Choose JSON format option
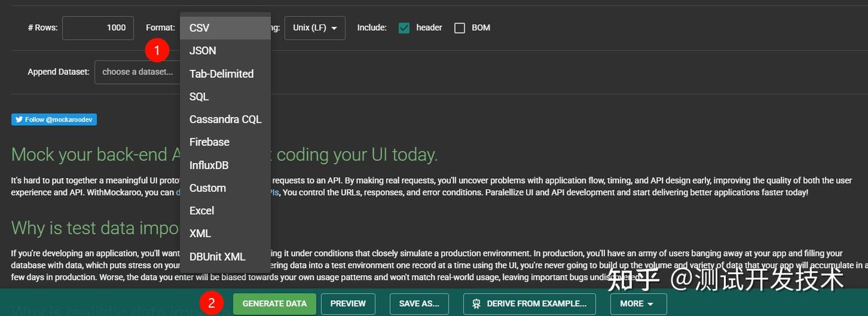 (x=203, y=51)
